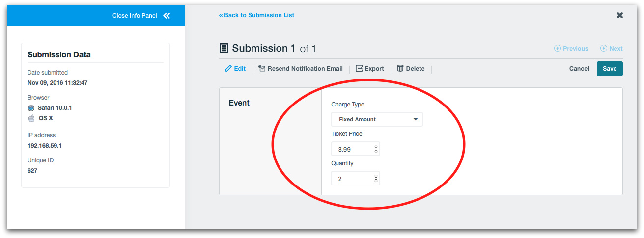
Task: Select Close Info Panel label
Action: click(135, 16)
